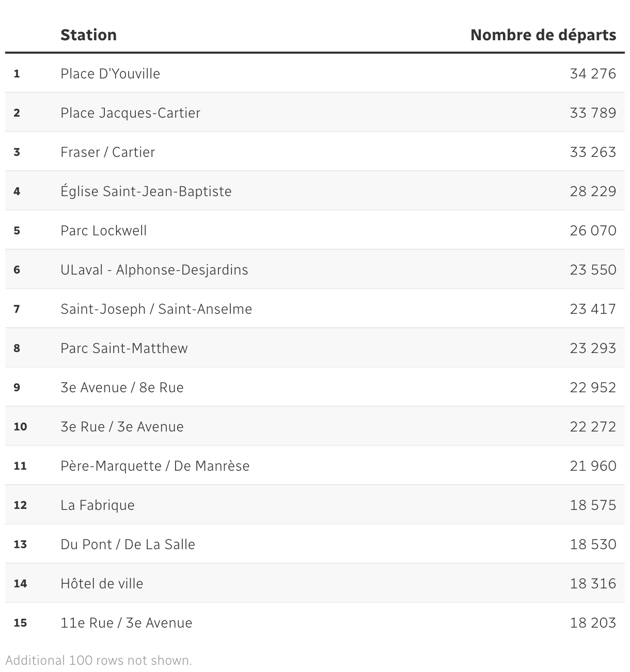Screen dimensions: 630x672
Task: Click the departures value 34 276
Action: [593, 74]
